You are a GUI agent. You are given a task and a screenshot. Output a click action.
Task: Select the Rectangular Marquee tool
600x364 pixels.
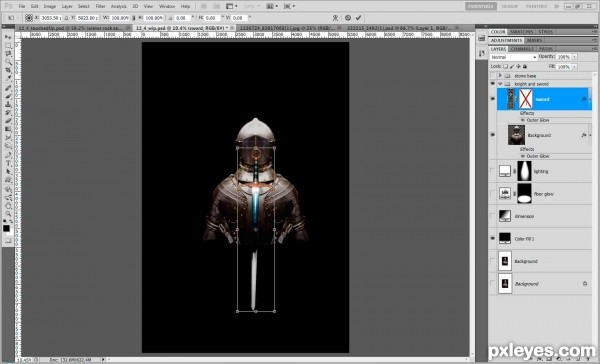[8, 46]
